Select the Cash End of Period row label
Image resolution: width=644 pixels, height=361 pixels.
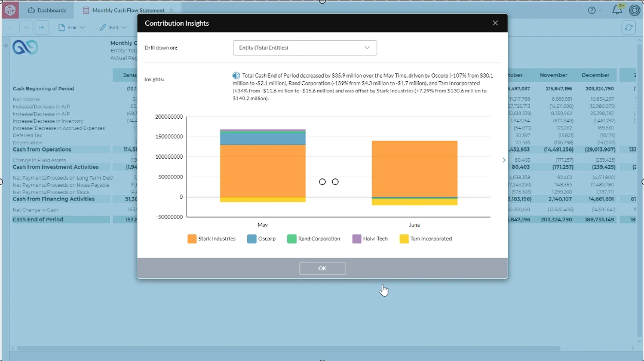38,220
